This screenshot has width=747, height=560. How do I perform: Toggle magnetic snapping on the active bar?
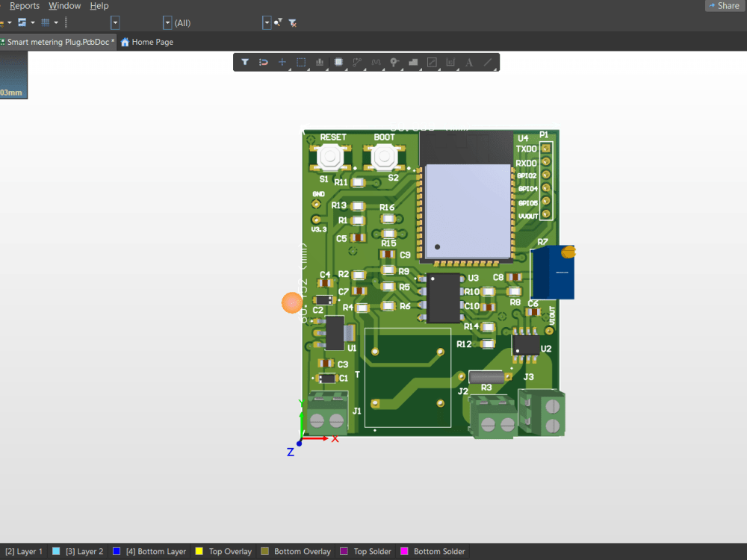(263, 62)
